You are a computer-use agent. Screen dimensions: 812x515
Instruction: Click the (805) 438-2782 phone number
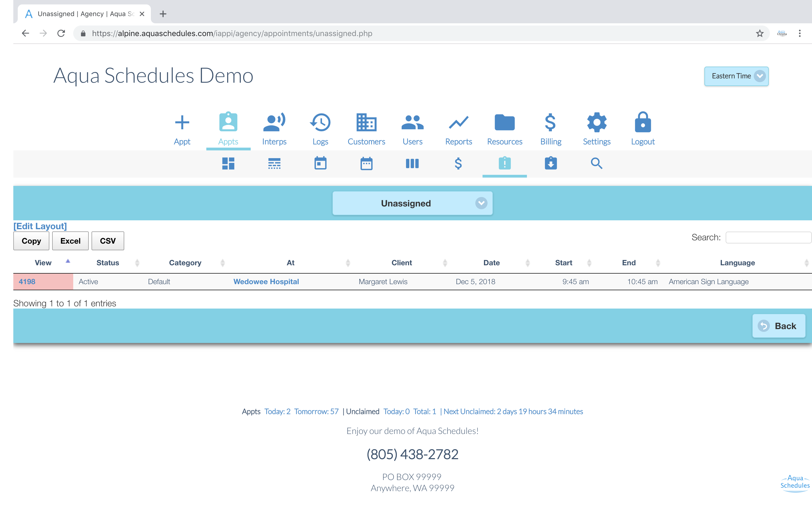point(412,455)
